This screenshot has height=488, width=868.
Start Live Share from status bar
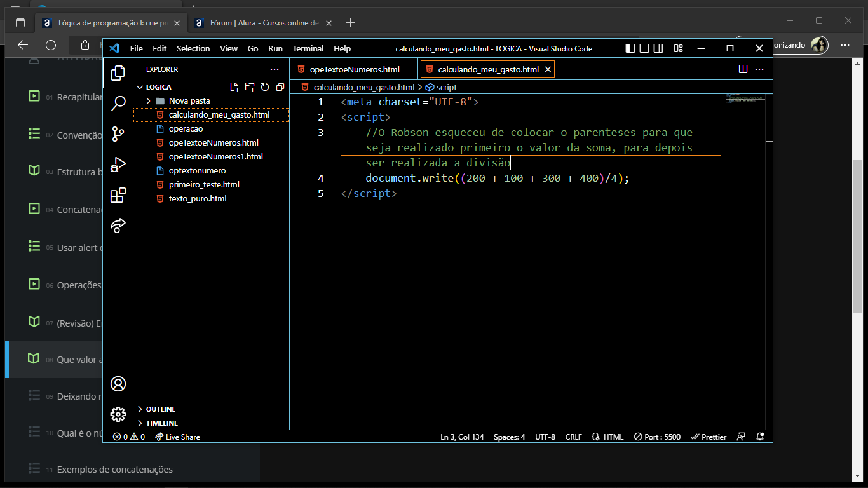pyautogui.click(x=177, y=437)
